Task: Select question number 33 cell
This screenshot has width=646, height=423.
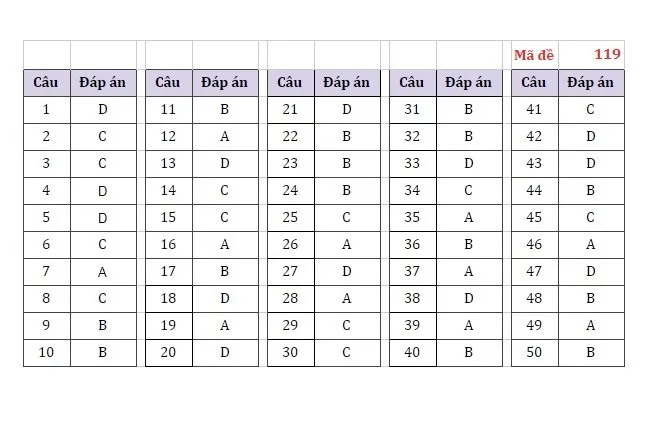Action: click(x=412, y=164)
